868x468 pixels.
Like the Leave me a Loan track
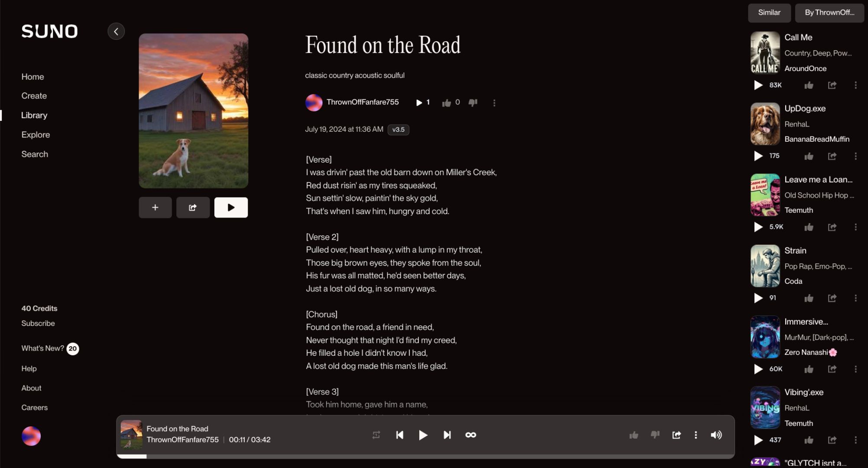[809, 227]
